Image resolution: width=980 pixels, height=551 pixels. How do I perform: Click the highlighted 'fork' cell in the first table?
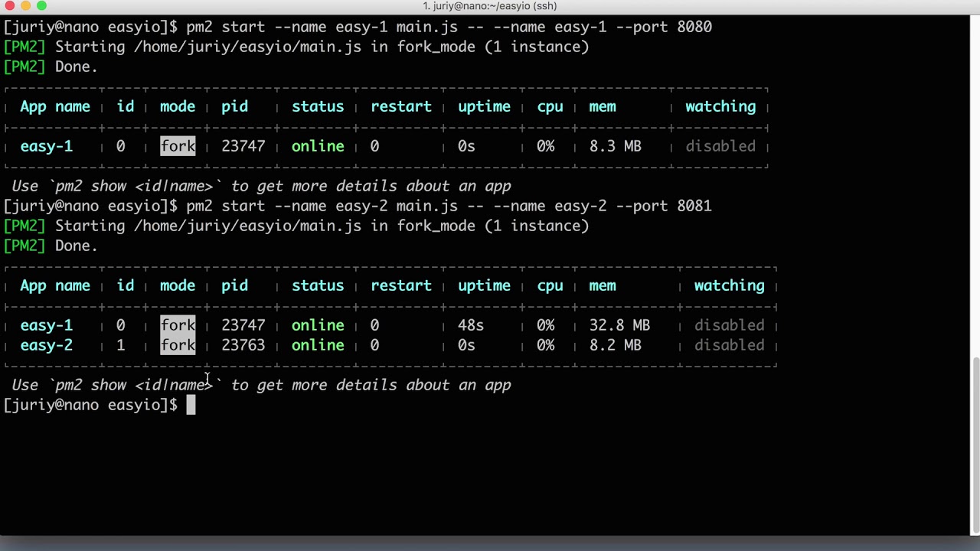pyautogui.click(x=178, y=146)
